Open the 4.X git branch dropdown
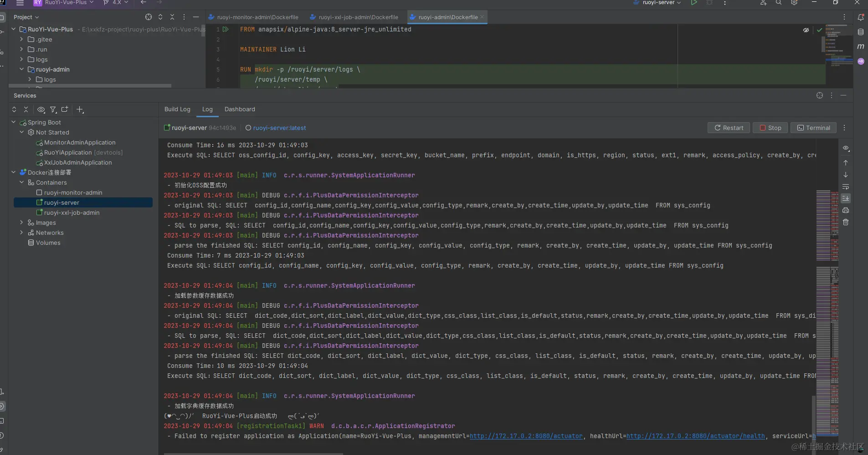868x455 pixels. click(116, 3)
